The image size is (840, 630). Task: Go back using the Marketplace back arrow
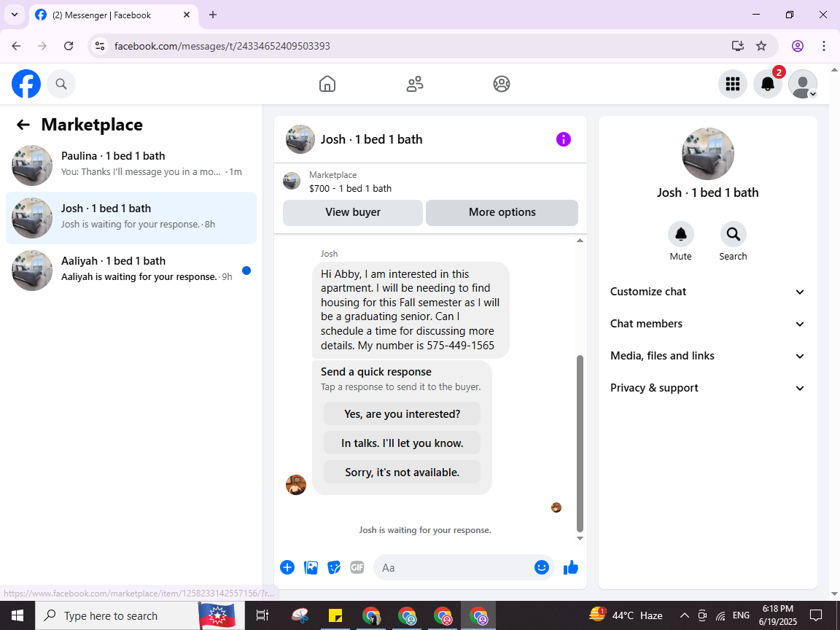click(23, 125)
